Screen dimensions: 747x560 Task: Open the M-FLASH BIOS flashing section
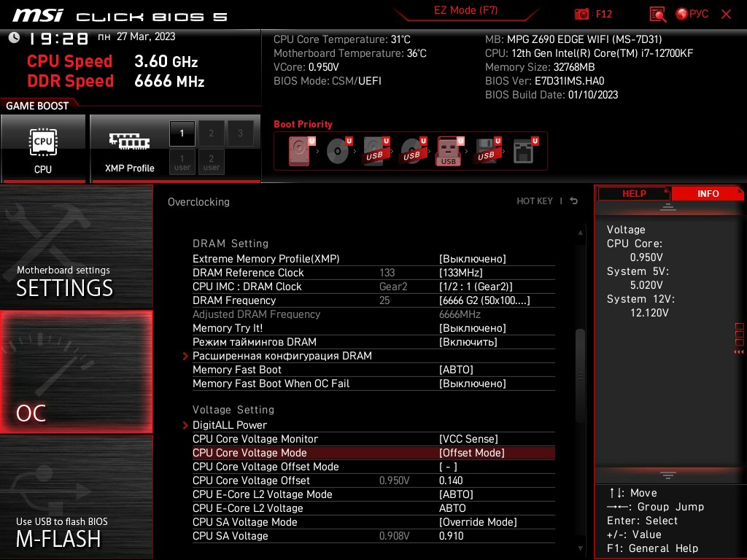pos(76,497)
